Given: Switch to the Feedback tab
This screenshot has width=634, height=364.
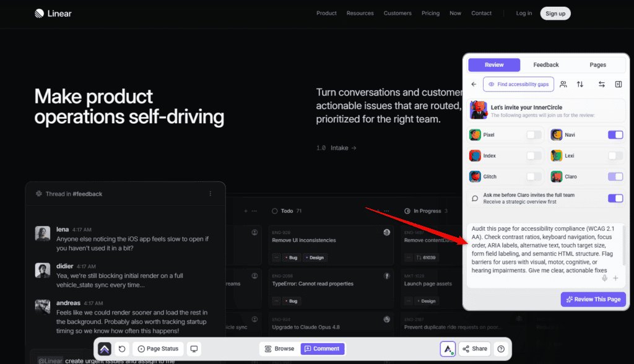Looking at the screenshot, I should [546, 65].
